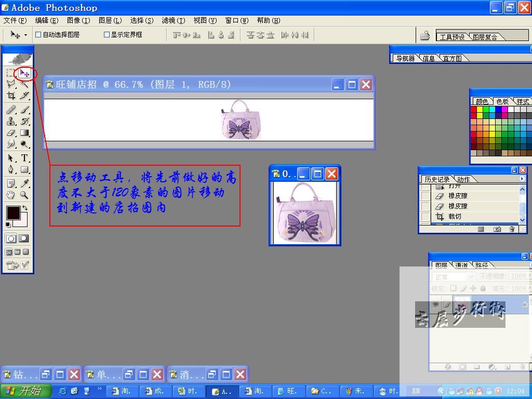
Task: Switch to Full Screen mode without menu bar
Action: [26, 252]
